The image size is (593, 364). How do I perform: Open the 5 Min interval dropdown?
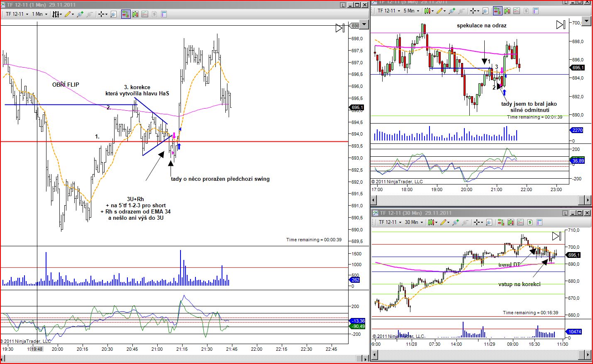click(x=412, y=11)
